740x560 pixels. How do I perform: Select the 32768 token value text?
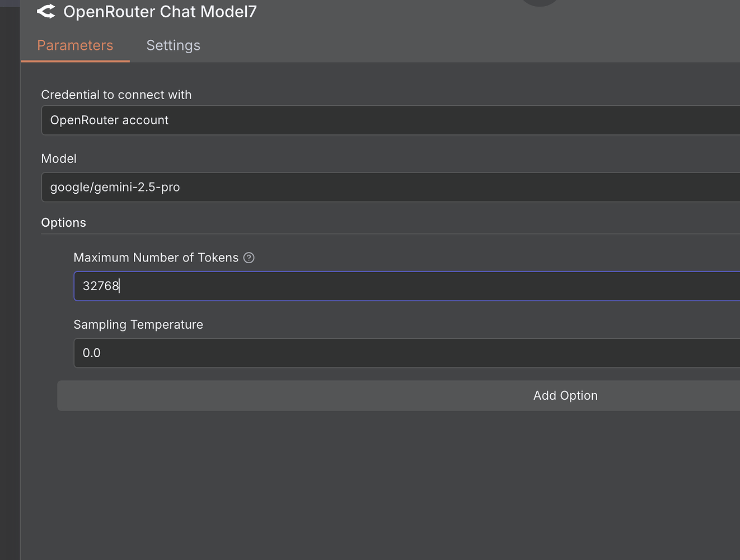101,286
